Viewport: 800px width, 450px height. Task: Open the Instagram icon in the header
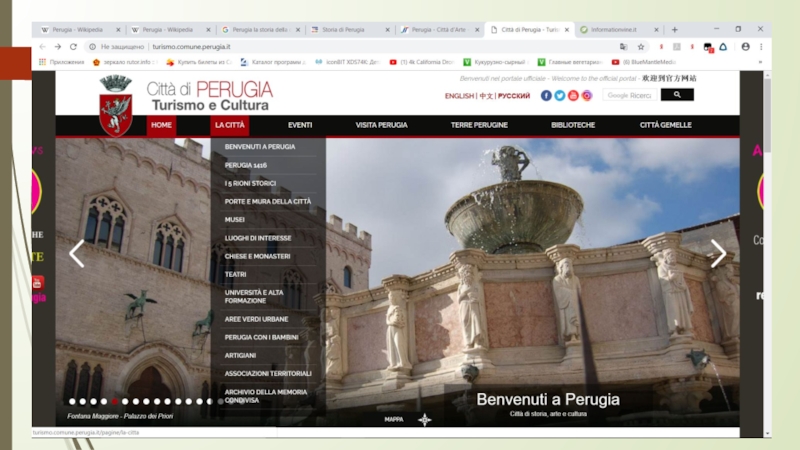point(587,96)
